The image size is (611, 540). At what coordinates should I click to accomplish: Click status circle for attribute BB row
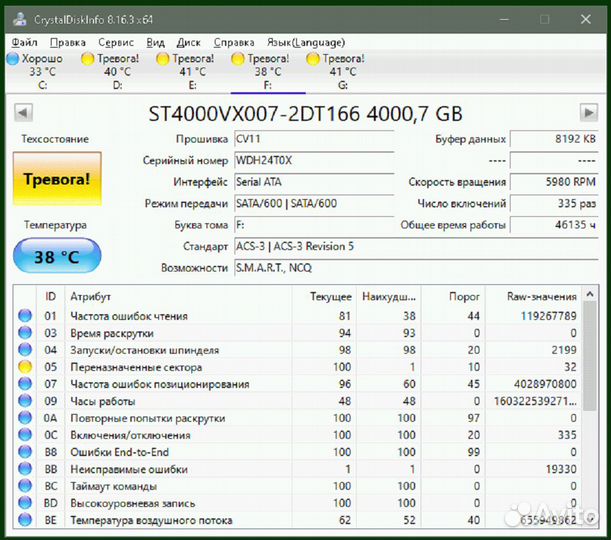tap(25, 469)
